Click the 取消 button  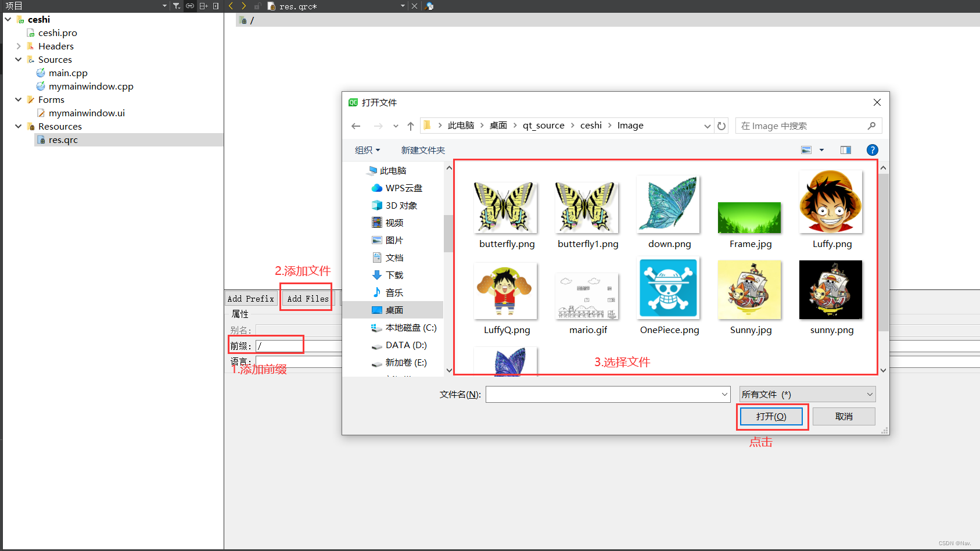click(844, 416)
